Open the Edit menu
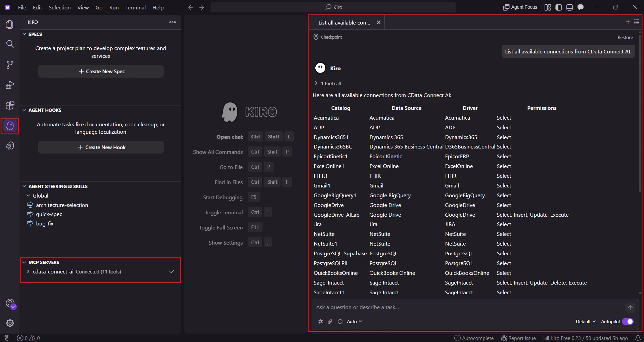This screenshot has width=644, height=342. pos(37,7)
